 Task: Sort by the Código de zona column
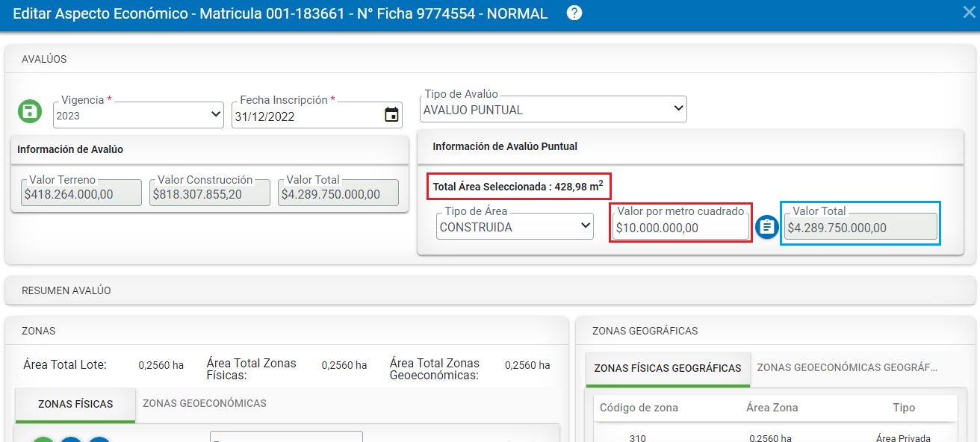click(x=639, y=408)
